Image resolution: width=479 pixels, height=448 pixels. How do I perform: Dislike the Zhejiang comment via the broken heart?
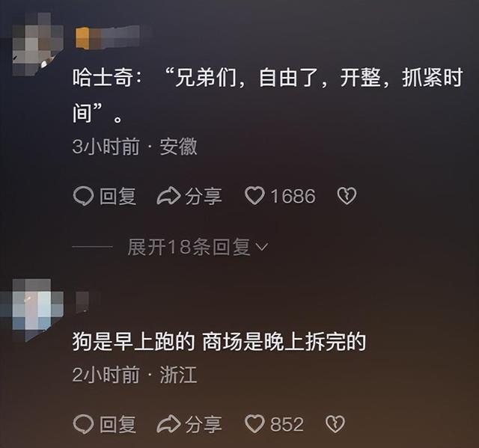pos(335,424)
